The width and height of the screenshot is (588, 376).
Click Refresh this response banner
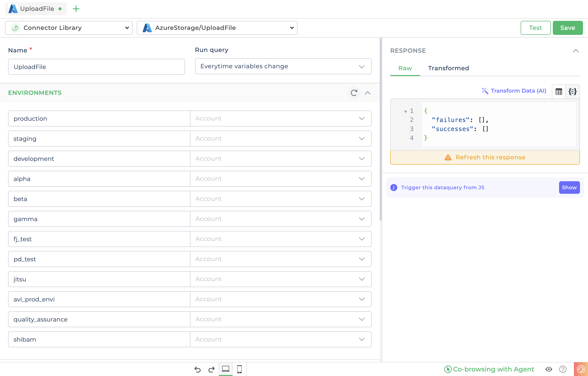[x=485, y=157]
